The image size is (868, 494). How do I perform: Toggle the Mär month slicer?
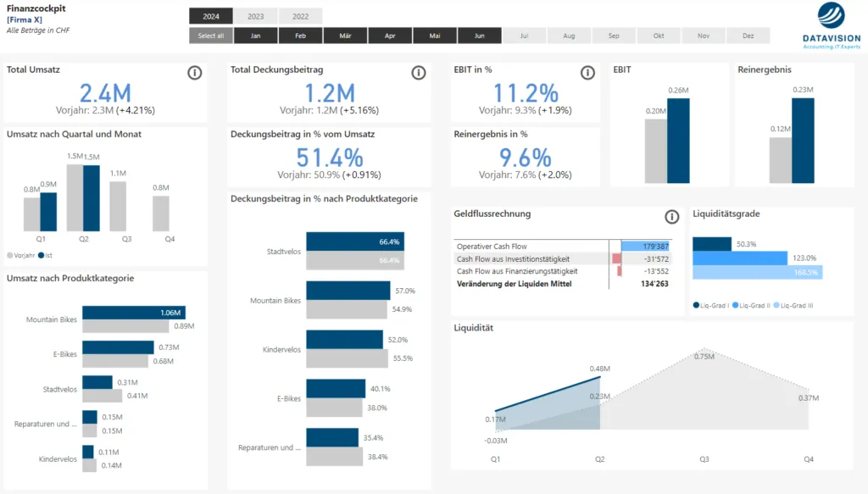click(x=346, y=36)
